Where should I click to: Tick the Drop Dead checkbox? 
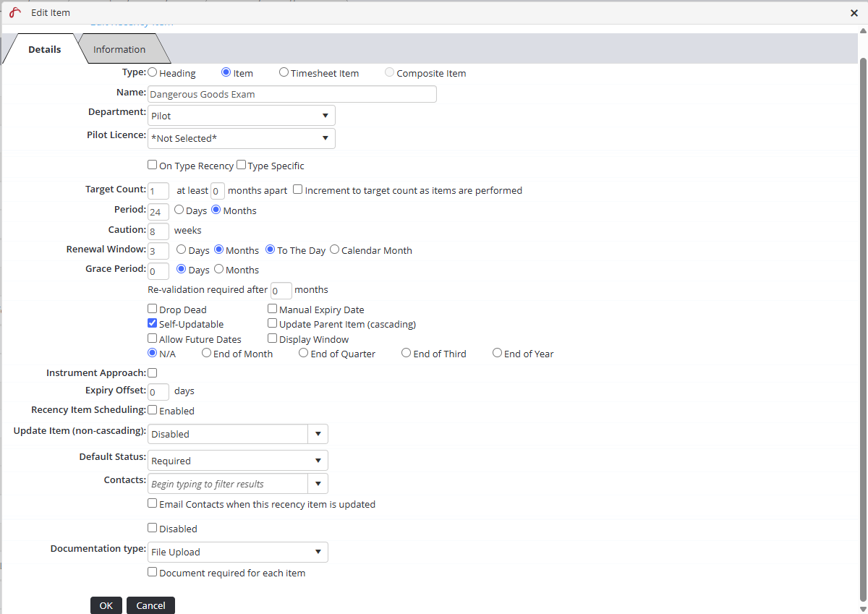click(x=153, y=309)
